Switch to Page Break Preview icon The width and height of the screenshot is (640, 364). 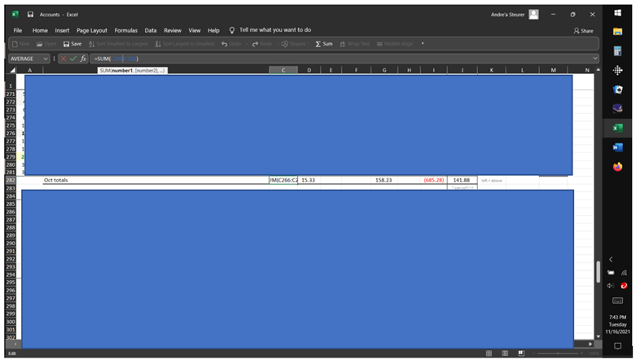click(521, 353)
